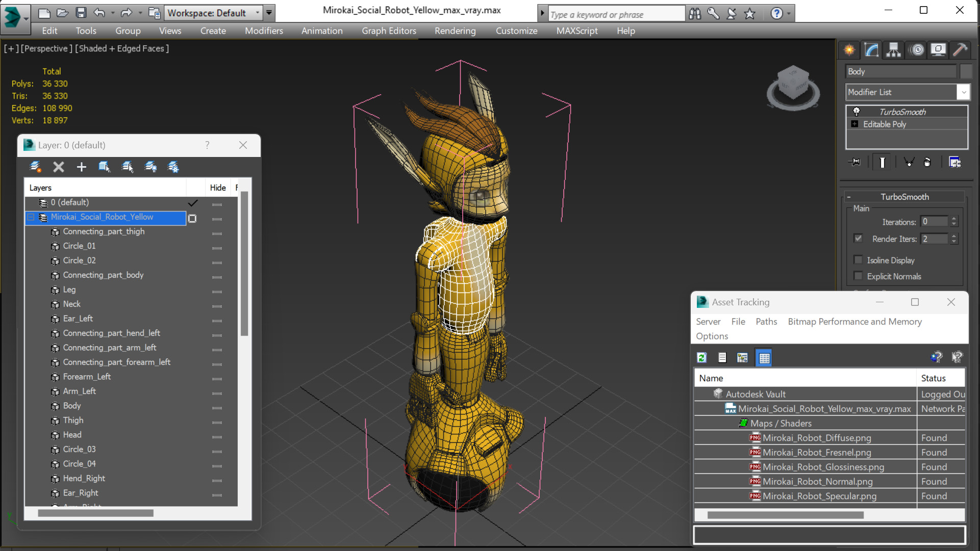This screenshot has width=980, height=551.
Task: Remove modifier with the trash icon
Action: (x=927, y=162)
